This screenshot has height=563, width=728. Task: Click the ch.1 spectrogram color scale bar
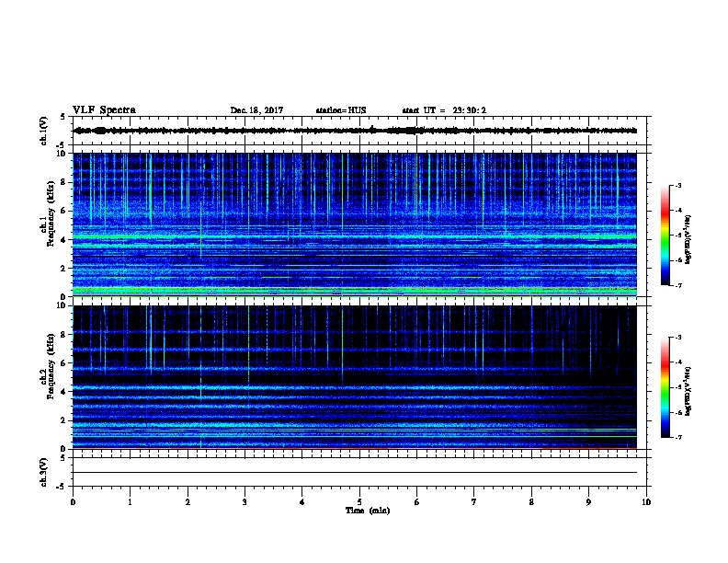665,236
